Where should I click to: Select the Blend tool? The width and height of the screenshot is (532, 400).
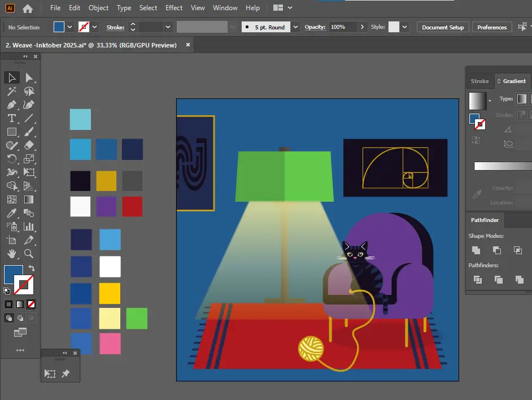(29, 213)
